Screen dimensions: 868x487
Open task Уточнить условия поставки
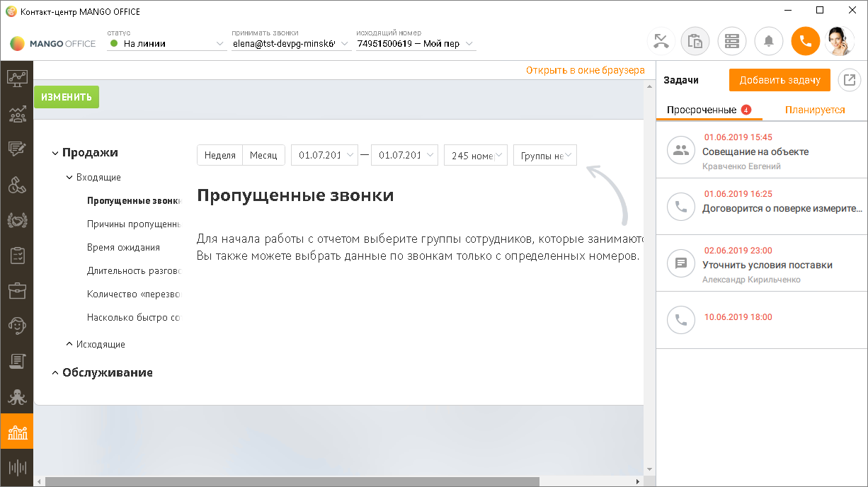[767, 265]
